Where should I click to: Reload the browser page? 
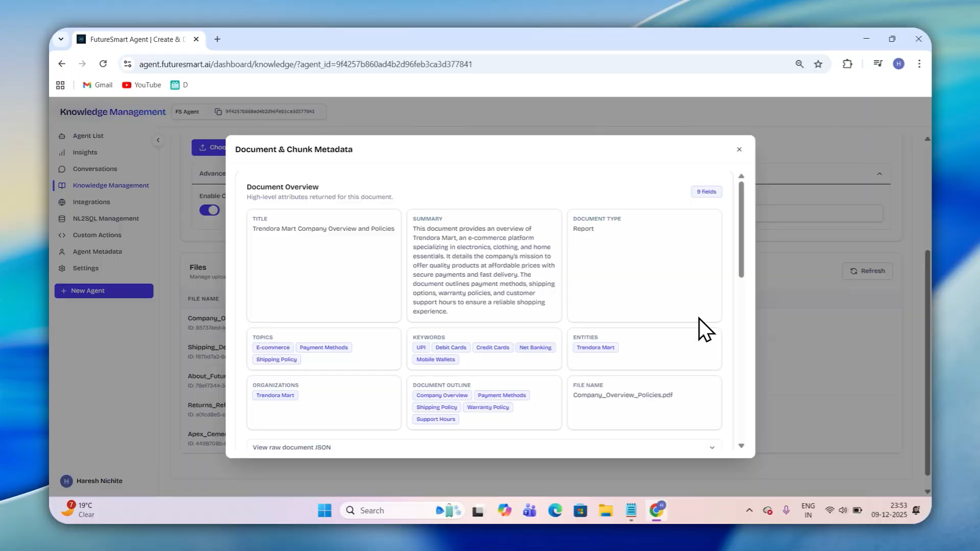[x=103, y=64]
